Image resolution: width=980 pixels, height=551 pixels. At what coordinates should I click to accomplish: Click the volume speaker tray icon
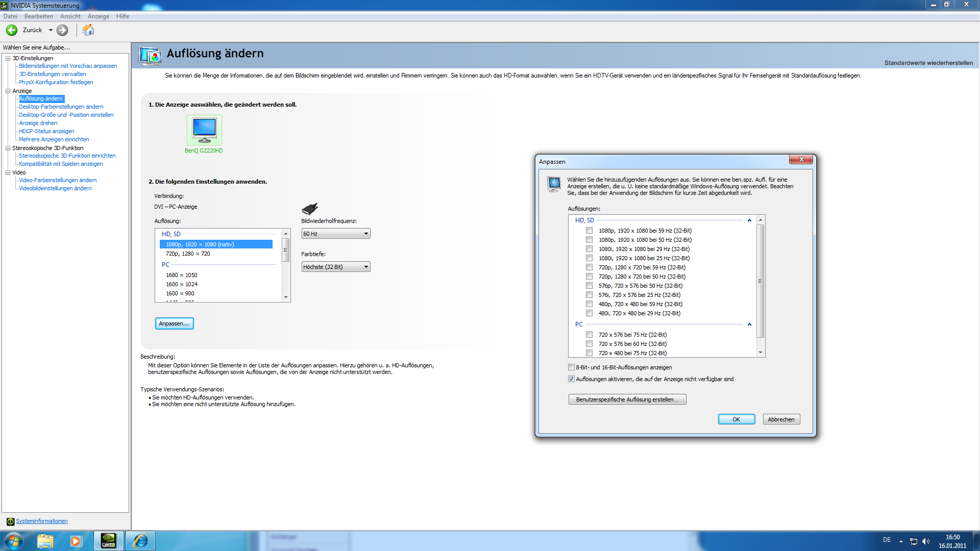pyautogui.click(x=926, y=541)
